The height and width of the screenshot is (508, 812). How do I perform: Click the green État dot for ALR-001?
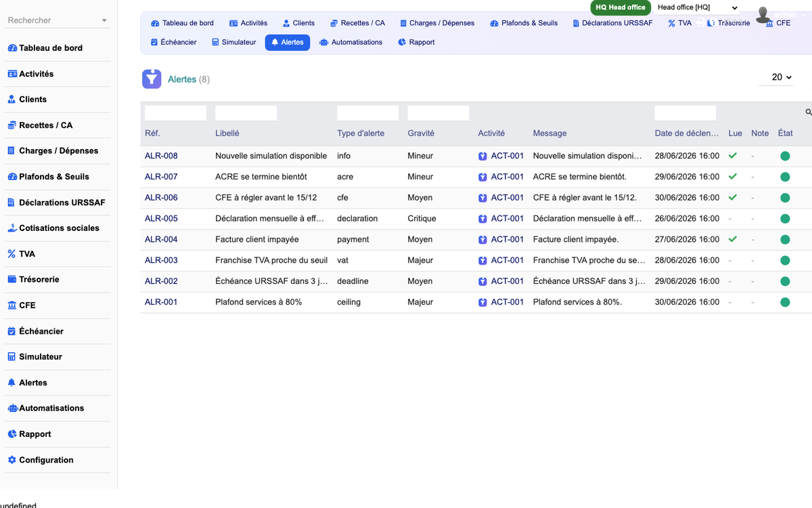pyautogui.click(x=785, y=302)
